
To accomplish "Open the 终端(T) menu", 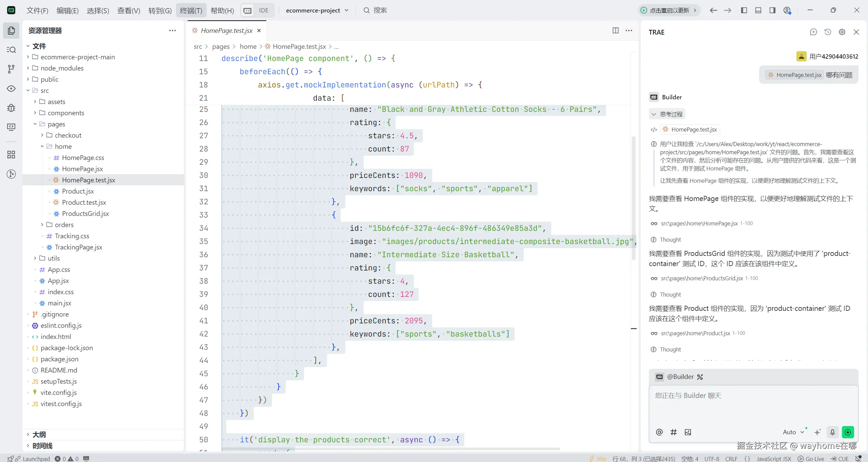I will pos(191,11).
